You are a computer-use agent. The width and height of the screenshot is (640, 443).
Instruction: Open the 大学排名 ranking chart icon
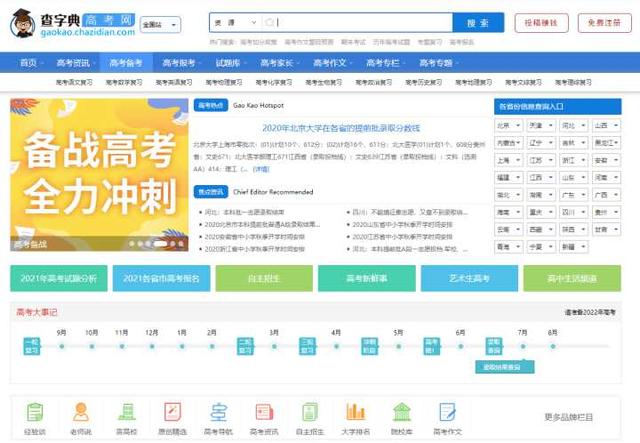point(356,415)
